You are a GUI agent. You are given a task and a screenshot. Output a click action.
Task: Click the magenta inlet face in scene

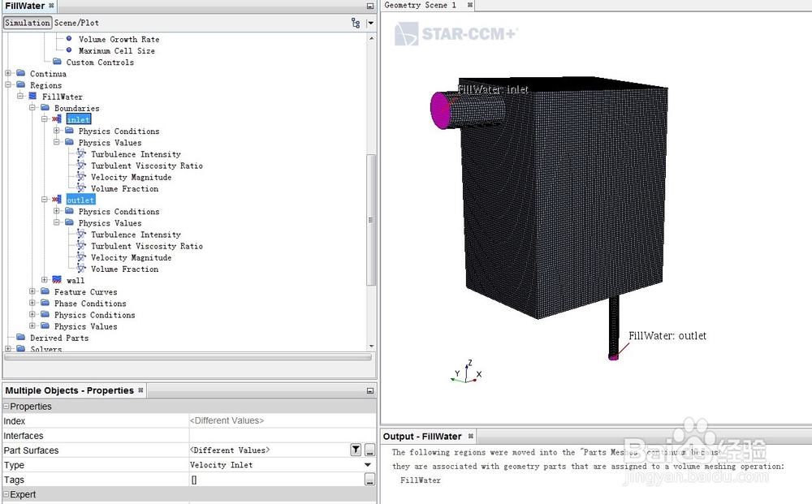pyautogui.click(x=441, y=110)
